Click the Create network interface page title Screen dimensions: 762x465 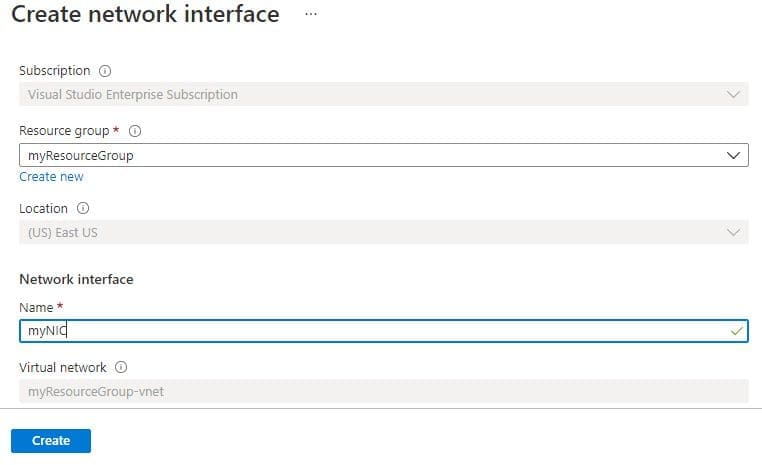145,15
